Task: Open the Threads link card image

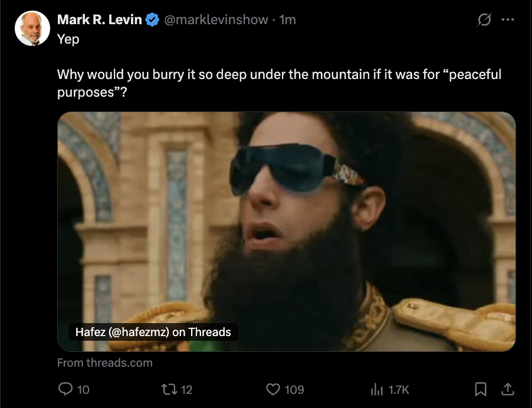Action: coord(287,231)
